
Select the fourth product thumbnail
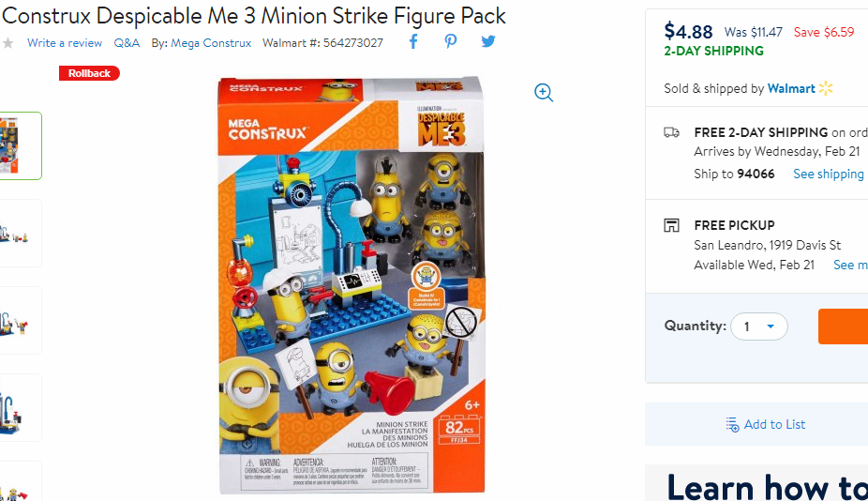tap(20, 408)
